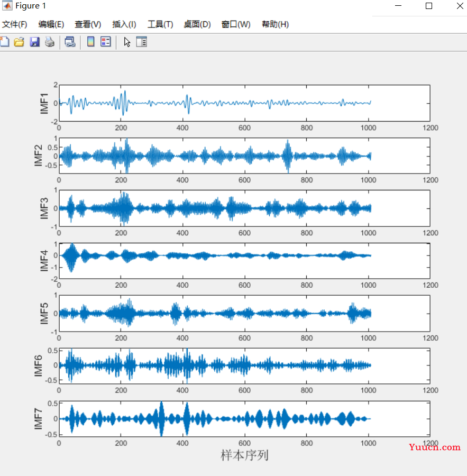The image size is (467, 476).
Task: Click the IMF6 y-axis label
Action: click(38, 366)
